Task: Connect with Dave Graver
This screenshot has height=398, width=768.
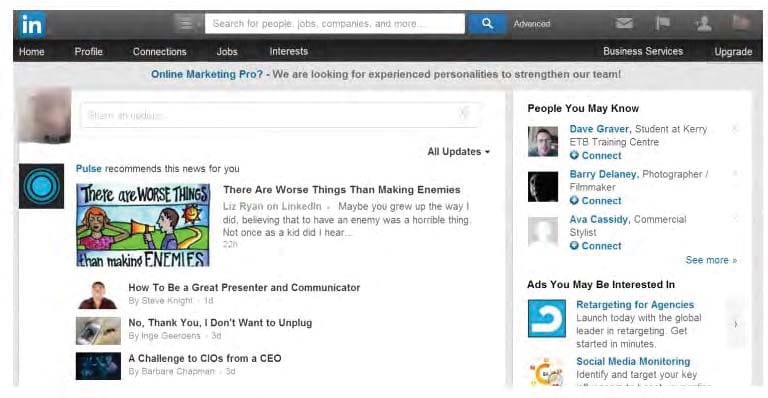Action: coord(601,155)
